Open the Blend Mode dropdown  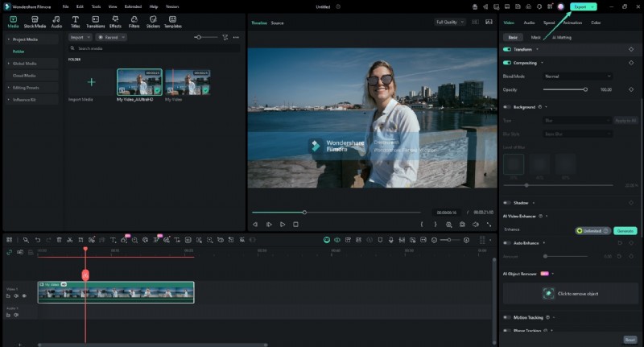pyautogui.click(x=578, y=76)
